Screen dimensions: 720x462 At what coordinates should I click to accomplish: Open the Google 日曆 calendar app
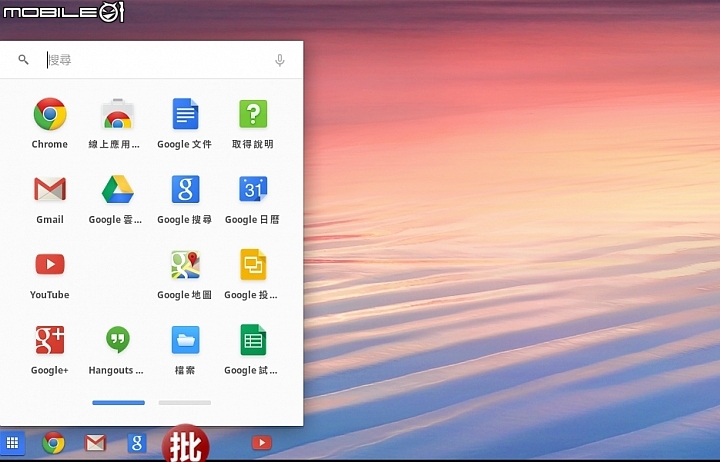(253, 189)
